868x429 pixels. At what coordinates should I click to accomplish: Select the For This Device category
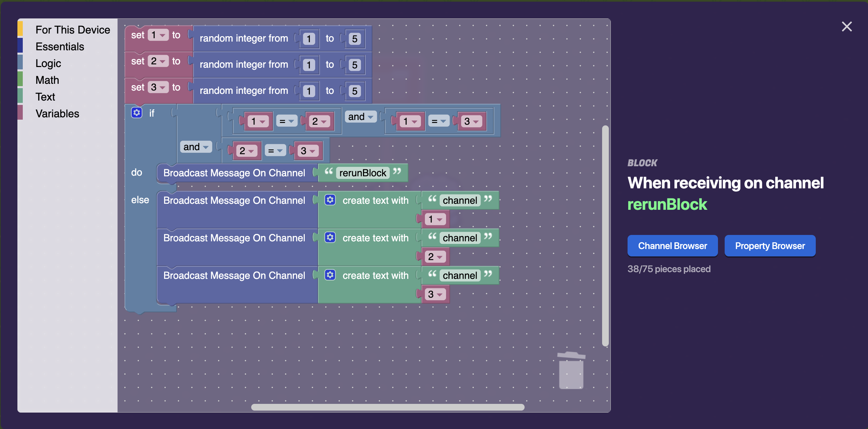click(72, 30)
